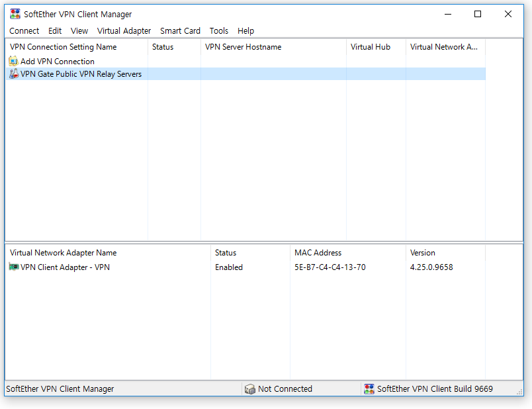The image size is (532, 409).
Task: Click the MAC Address column header
Action: click(348, 253)
